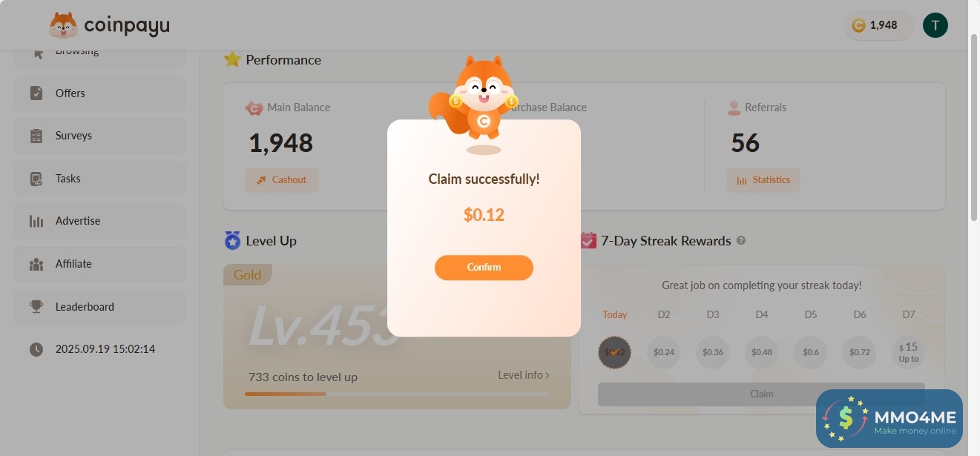Open the T user avatar
980x456 pixels.
[x=935, y=25]
